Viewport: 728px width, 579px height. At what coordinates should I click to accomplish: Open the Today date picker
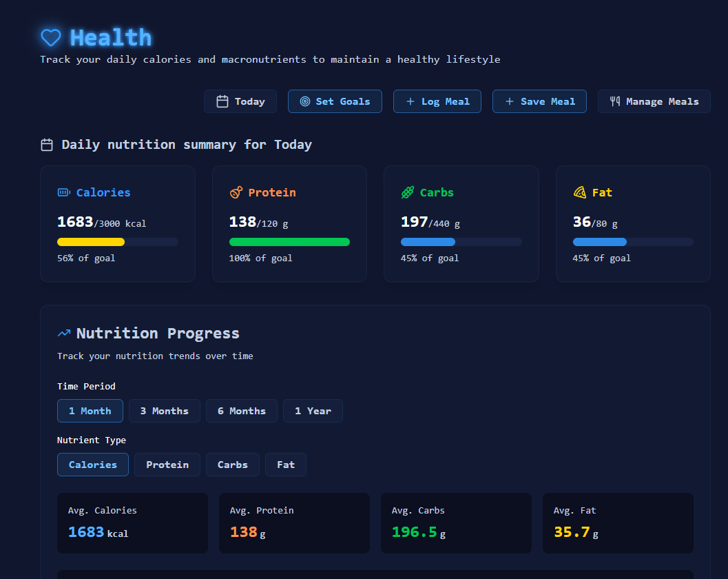[240, 101]
